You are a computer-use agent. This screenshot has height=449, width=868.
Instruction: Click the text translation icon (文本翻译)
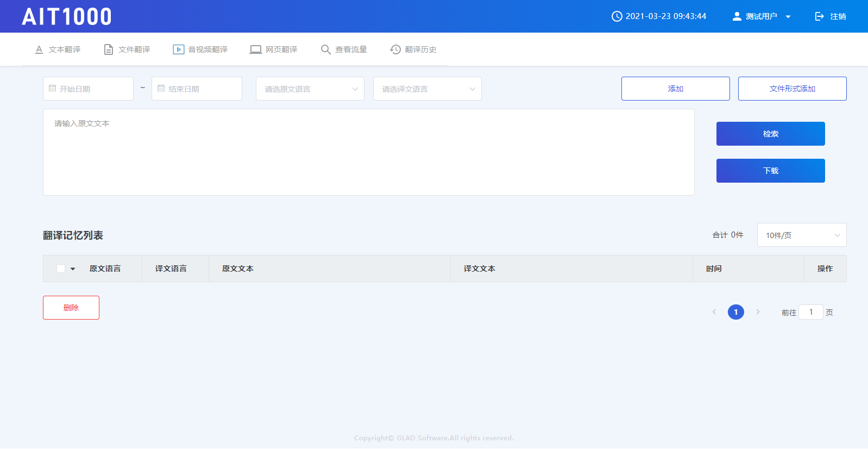click(39, 49)
